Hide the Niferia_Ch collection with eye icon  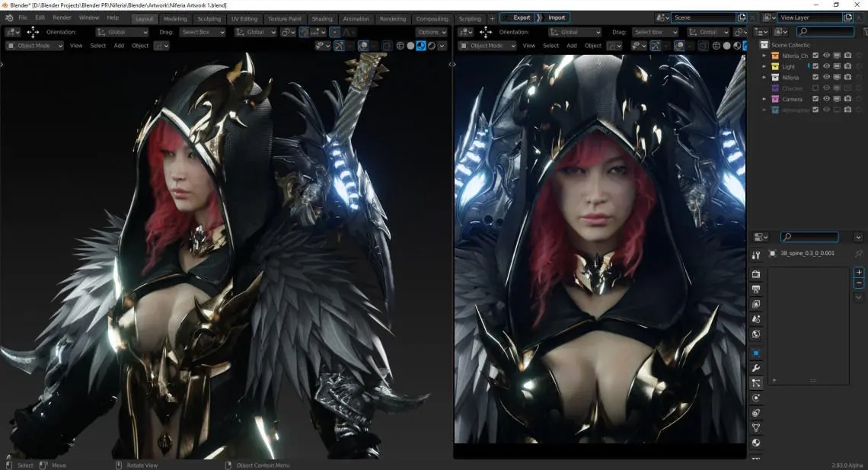pos(826,56)
